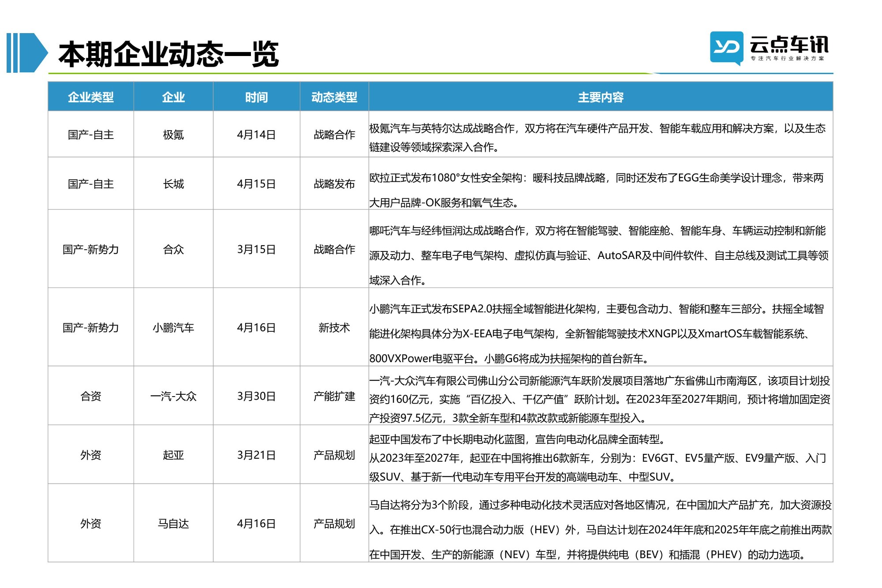Select the '长城' company cell
Screen dimensions: 882x588
[173, 184]
